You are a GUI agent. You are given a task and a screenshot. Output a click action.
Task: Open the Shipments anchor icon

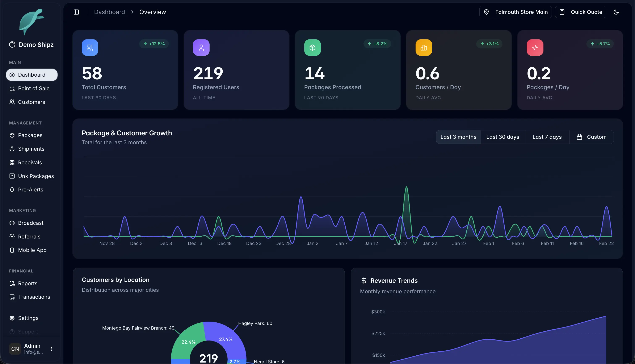(x=12, y=149)
